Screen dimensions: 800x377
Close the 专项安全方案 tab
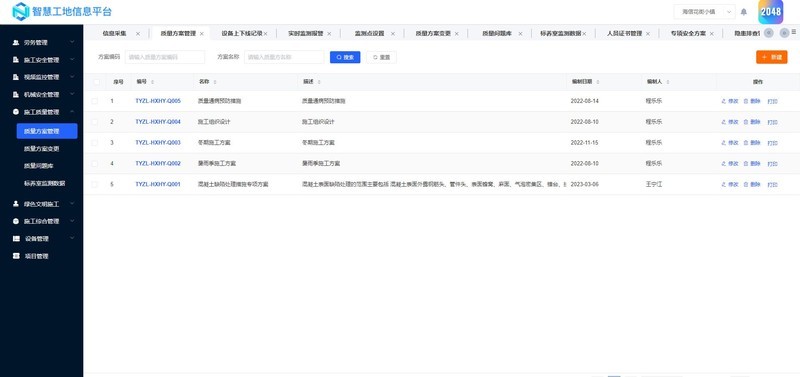point(712,34)
